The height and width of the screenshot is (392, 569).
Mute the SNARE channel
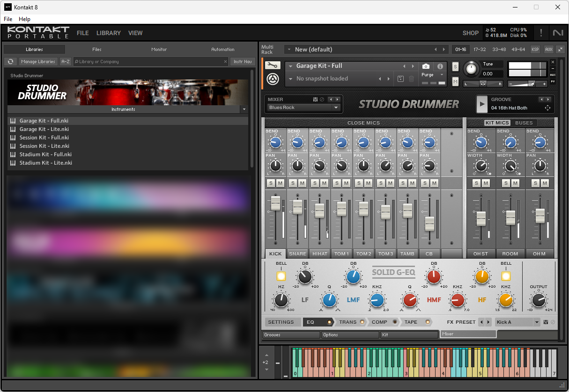click(x=302, y=183)
